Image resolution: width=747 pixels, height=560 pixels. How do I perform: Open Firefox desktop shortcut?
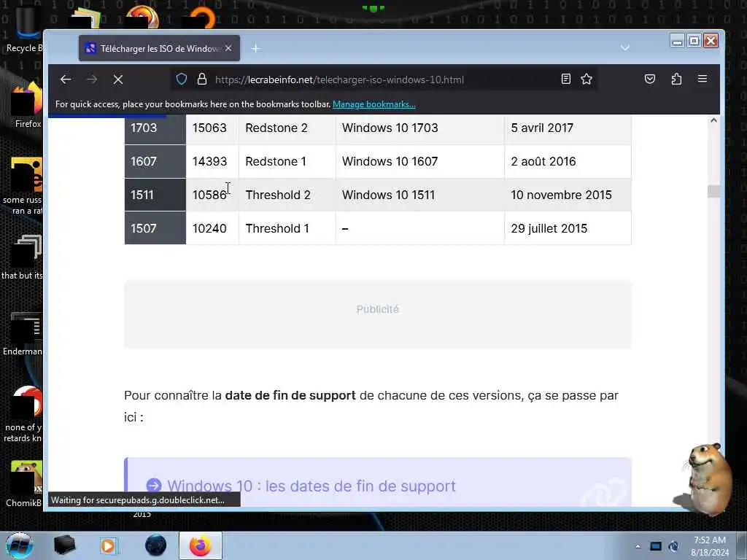pos(26,106)
